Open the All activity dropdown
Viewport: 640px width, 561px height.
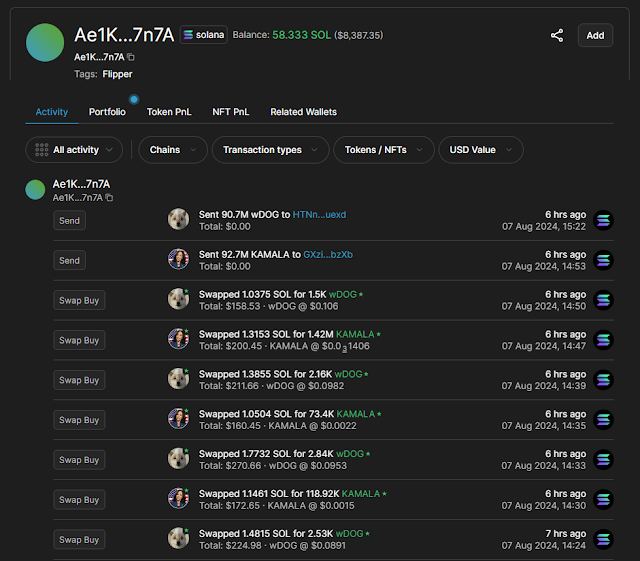(74, 150)
